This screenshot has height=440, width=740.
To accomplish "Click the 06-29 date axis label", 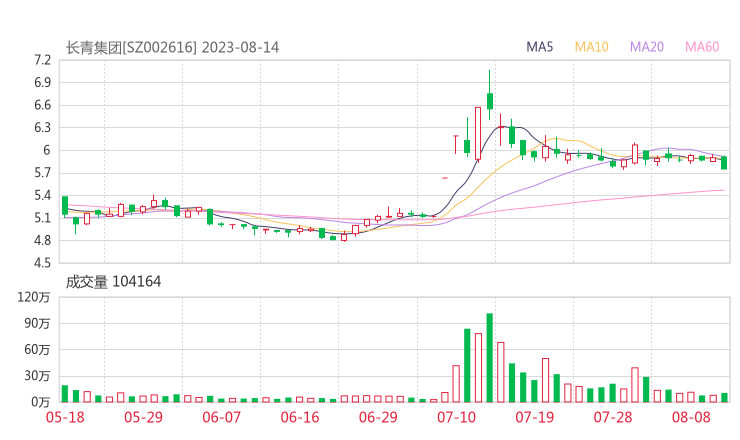I will click(x=378, y=417).
